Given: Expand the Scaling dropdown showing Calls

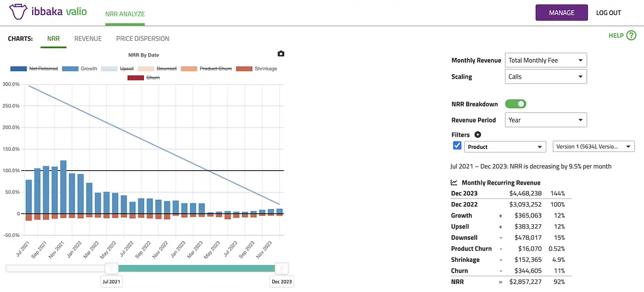Looking at the screenshot, I should click(545, 77).
